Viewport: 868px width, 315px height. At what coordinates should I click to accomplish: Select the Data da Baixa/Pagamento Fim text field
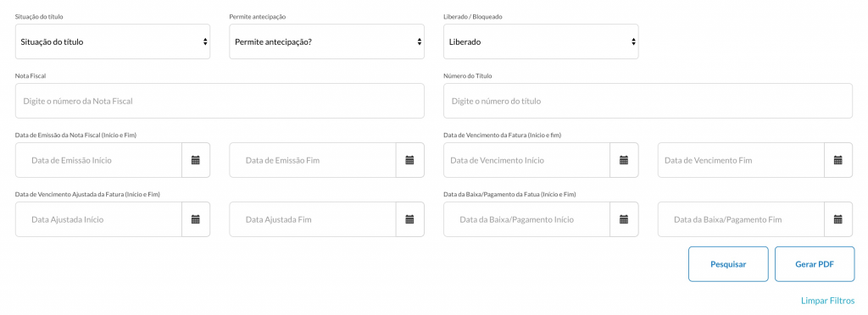[741, 219]
